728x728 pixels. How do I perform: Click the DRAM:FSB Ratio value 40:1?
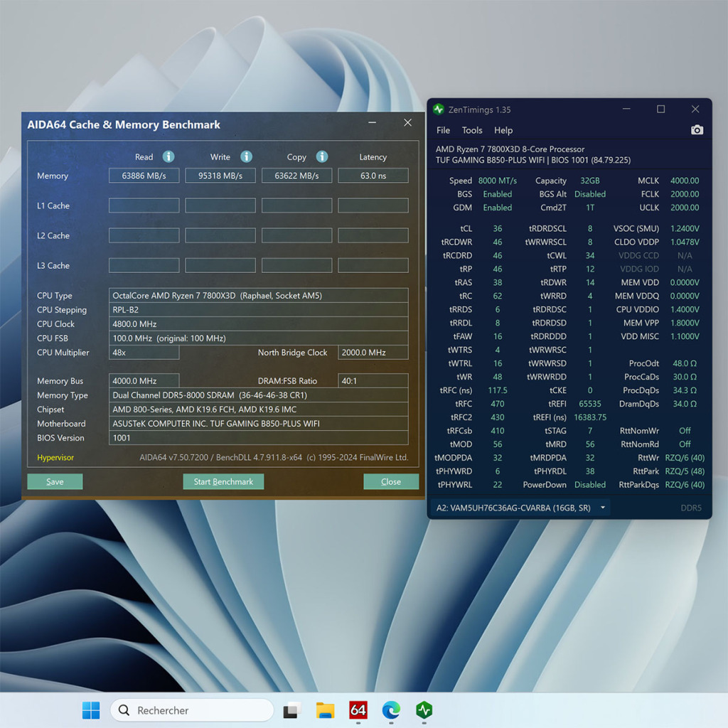click(373, 381)
